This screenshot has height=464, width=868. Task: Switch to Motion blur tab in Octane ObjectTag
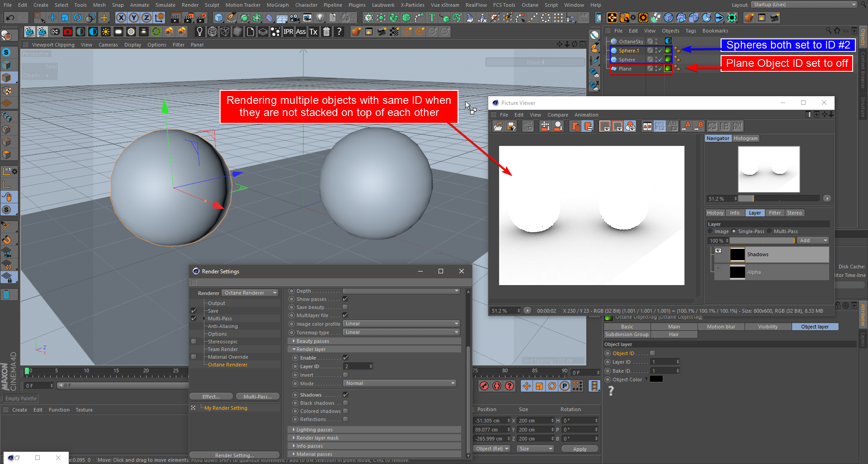tap(721, 327)
